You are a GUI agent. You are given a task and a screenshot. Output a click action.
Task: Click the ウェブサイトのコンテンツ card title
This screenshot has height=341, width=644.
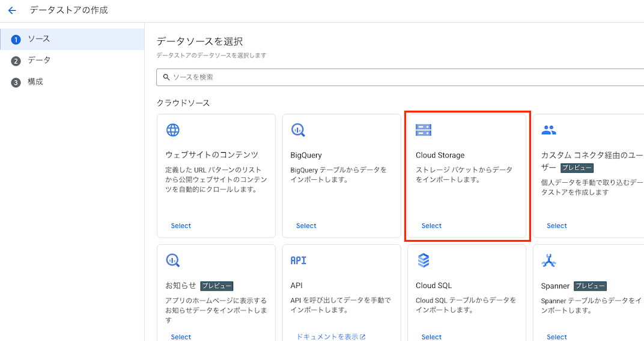211,155
